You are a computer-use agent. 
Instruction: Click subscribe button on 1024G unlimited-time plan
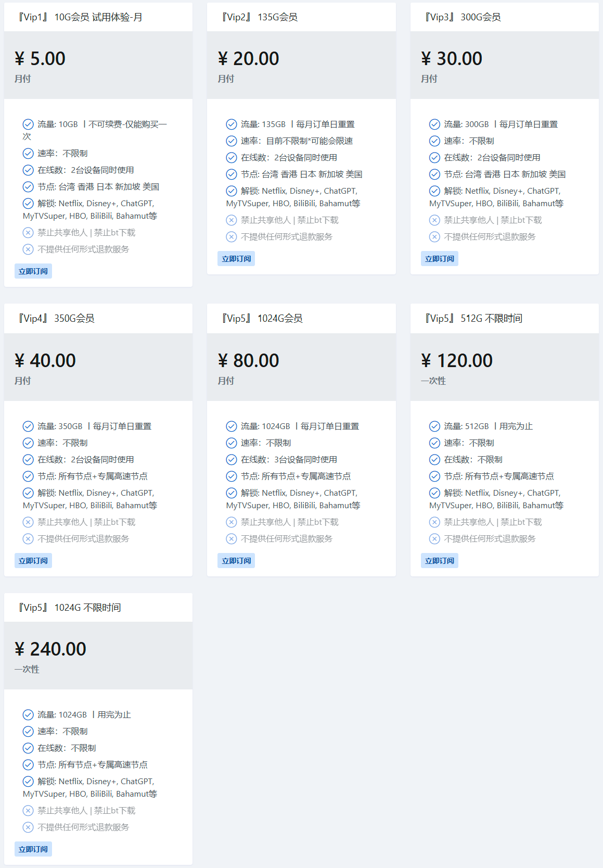33,849
